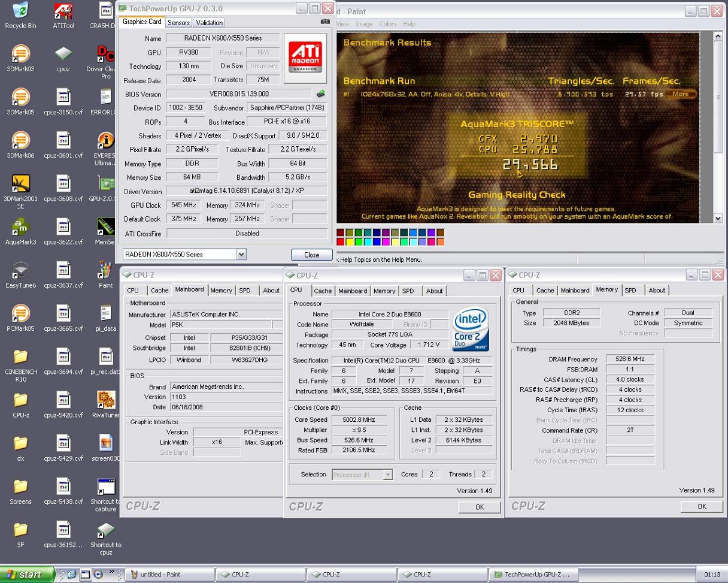The height and width of the screenshot is (583, 728).
Task: Click the Core Speed 5002.8 MHz value
Action: pos(359,419)
